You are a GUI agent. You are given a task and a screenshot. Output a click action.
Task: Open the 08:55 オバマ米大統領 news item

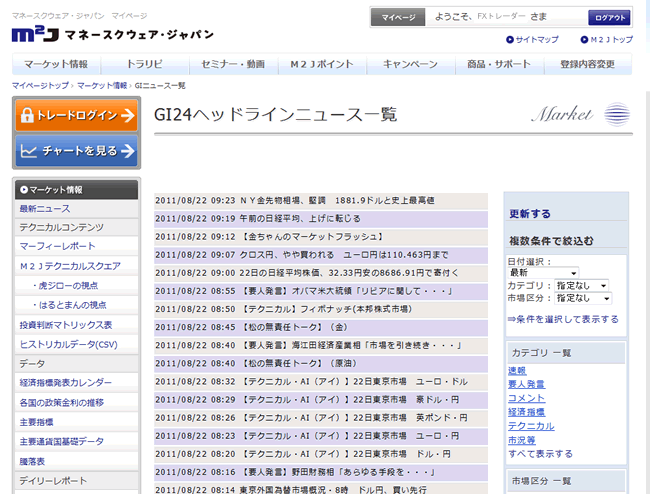coord(321,291)
